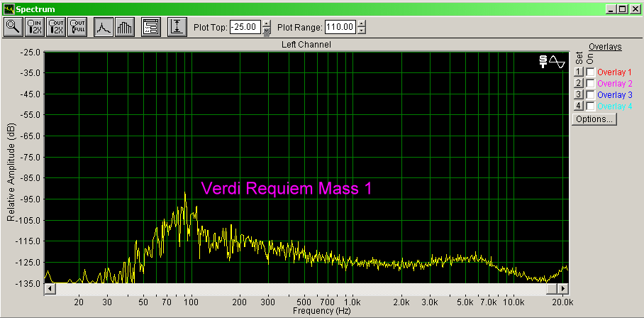Increase Plot Range with up arrow
The height and width of the screenshot is (318, 644).
pos(362,24)
